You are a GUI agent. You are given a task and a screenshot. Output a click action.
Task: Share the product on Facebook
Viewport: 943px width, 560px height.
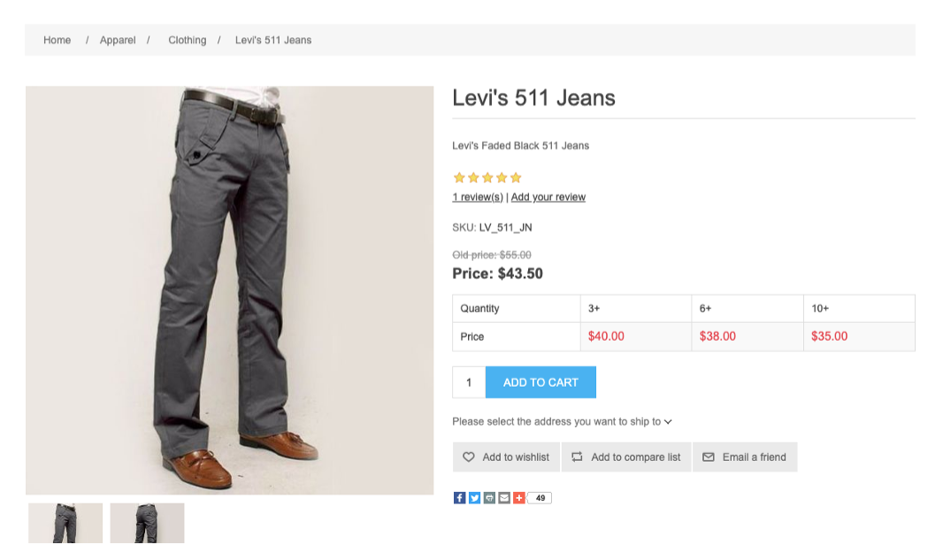click(459, 498)
